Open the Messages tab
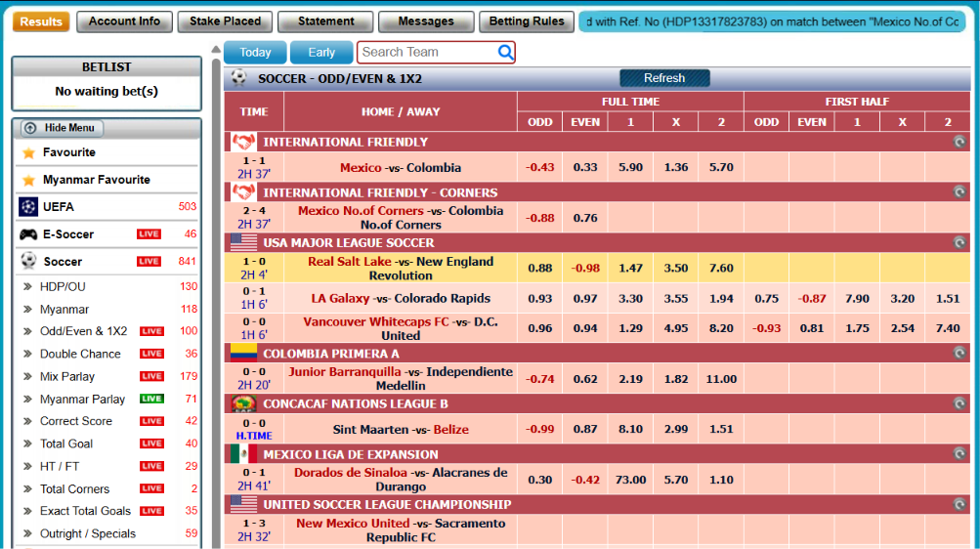Viewport: 980px width, 549px height. [x=426, y=21]
